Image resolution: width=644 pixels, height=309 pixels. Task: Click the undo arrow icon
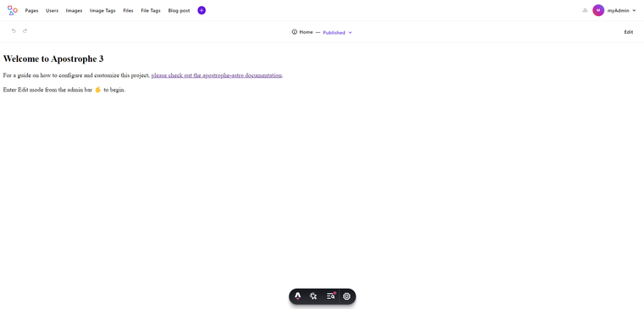(x=14, y=30)
